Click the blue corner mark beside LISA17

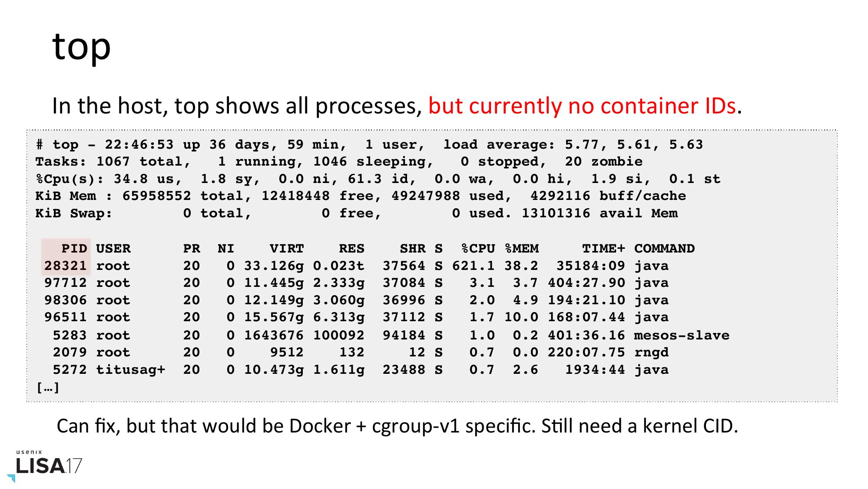click(x=11, y=478)
